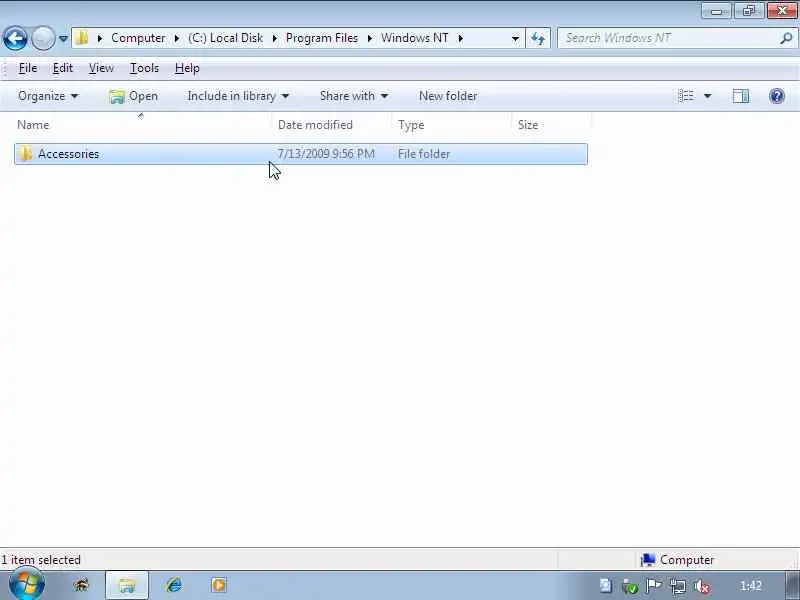This screenshot has width=800, height=600.
Task: Restore down the Explorer window
Action: point(748,11)
